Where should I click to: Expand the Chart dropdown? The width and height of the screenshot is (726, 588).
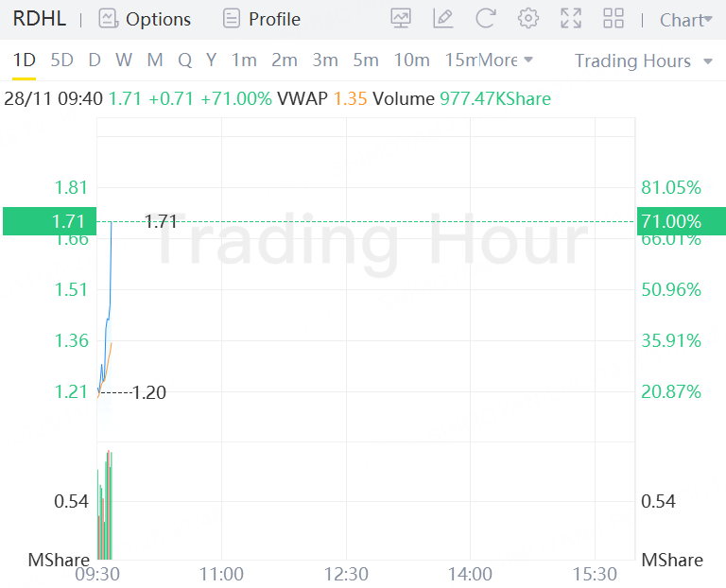685,20
